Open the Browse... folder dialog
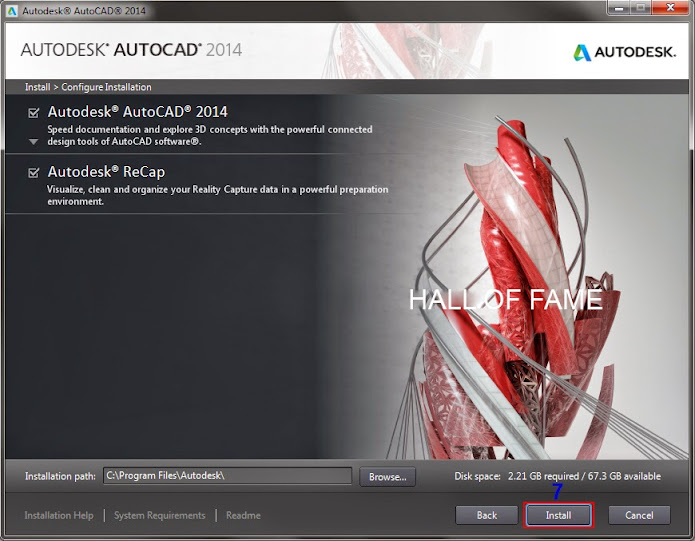 click(x=387, y=477)
